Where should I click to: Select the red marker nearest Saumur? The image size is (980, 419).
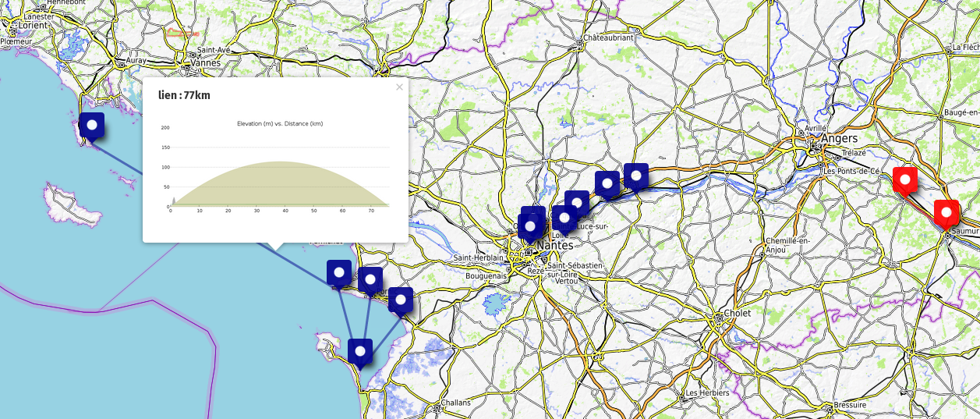point(946,212)
